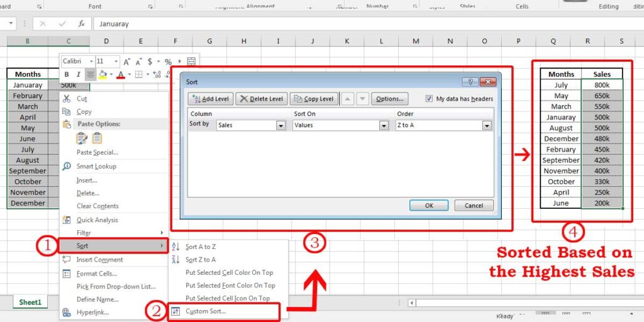Toggle center alignment in mini toolbar

point(91,75)
